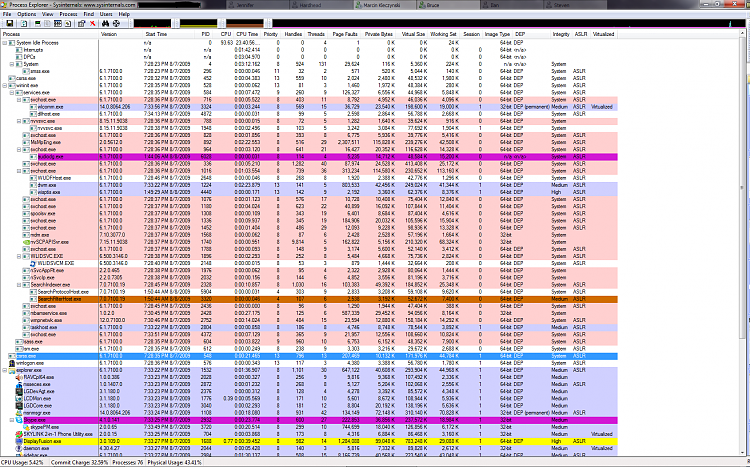The image size is (750, 467).
Task: Click the View DLLs/Handles toolbar icon
Action: [68, 23]
